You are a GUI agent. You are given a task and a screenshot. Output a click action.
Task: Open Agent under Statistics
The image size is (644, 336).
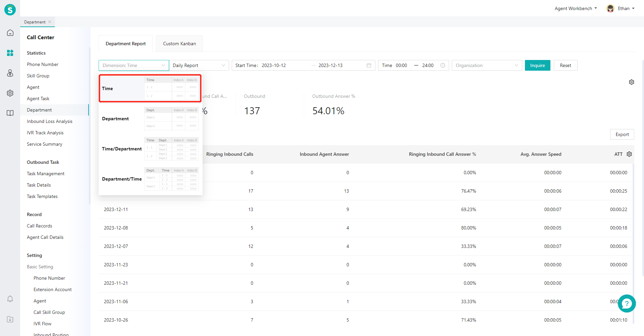[x=33, y=87]
